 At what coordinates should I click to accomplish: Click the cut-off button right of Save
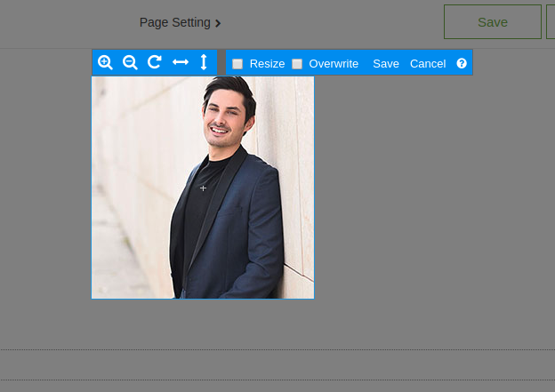(x=551, y=22)
